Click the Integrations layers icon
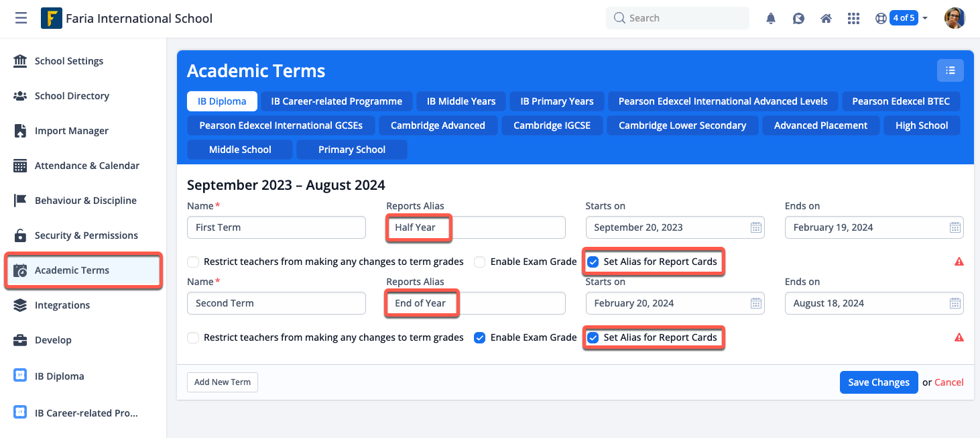 (x=20, y=305)
